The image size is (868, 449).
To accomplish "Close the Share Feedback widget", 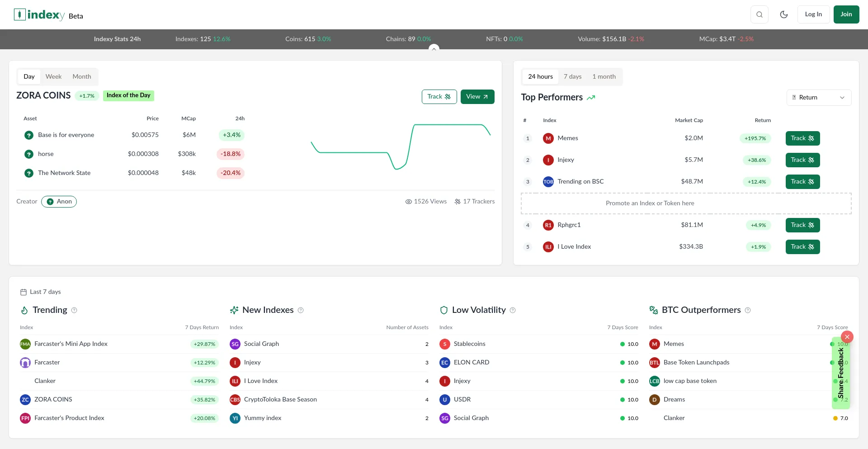I will (847, 337).
